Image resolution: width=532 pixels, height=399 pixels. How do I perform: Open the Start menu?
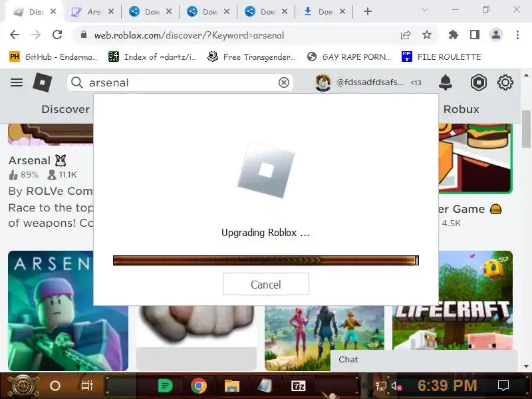tap(23, 386)
